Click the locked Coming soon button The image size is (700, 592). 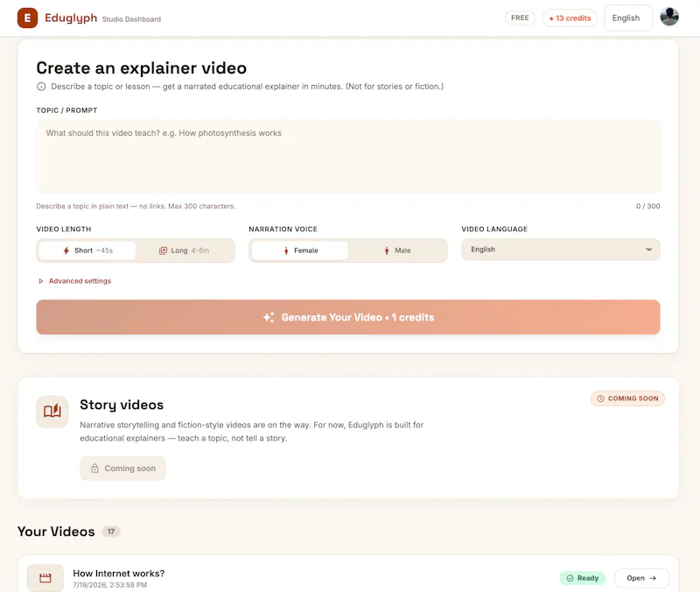click(x=122, y=469)
